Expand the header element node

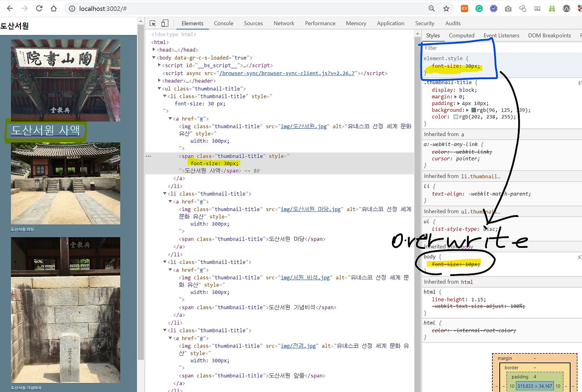[160, 81]
